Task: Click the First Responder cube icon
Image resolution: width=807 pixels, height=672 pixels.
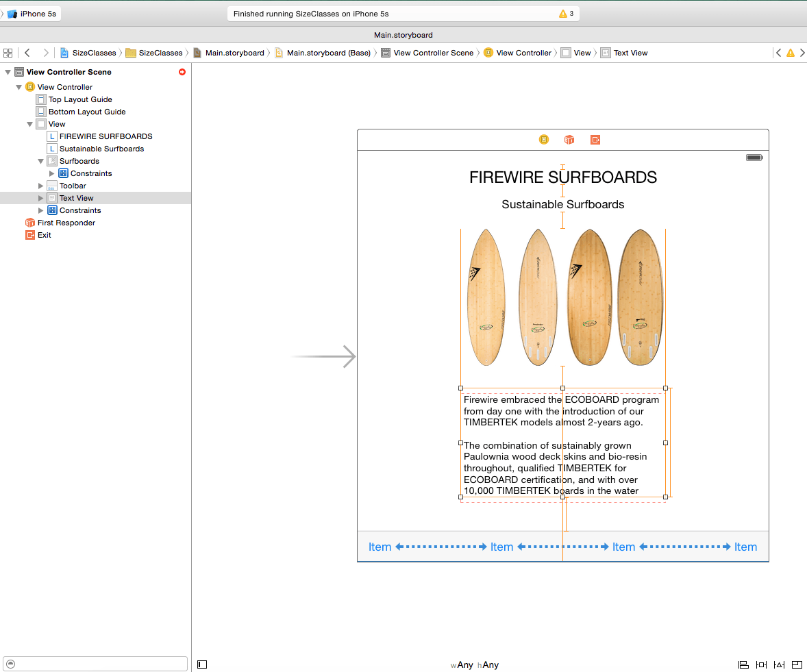Action: click(569, 139)
